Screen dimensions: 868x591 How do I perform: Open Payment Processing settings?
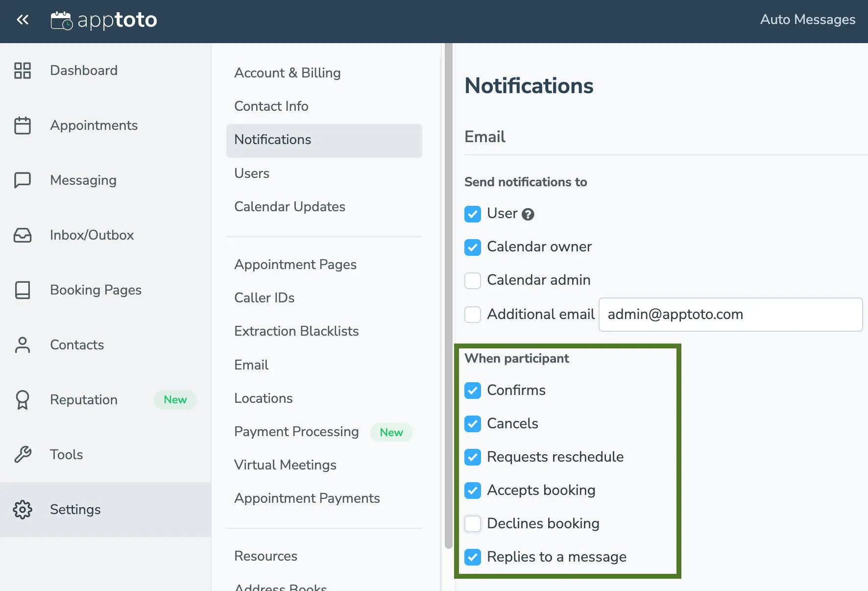(296, 432)
